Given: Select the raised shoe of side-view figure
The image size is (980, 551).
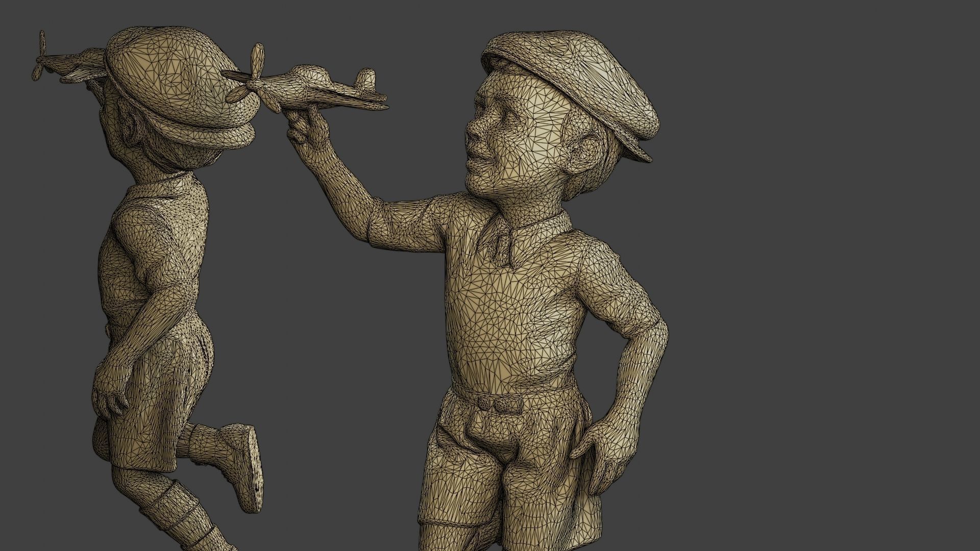Looking at the screenshot, I should coord(240,467).
